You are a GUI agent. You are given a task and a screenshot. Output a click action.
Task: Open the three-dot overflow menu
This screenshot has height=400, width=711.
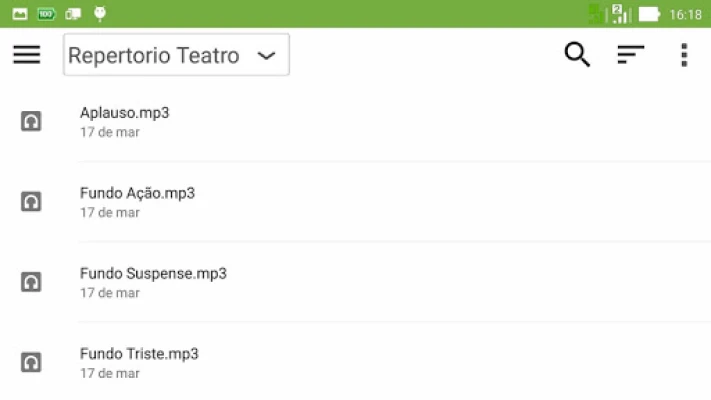(x=684, y=55)
